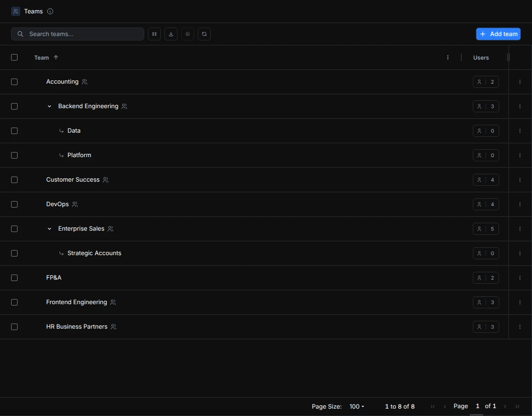
Task: Go to the first page arrow
Action: [433, 406]
